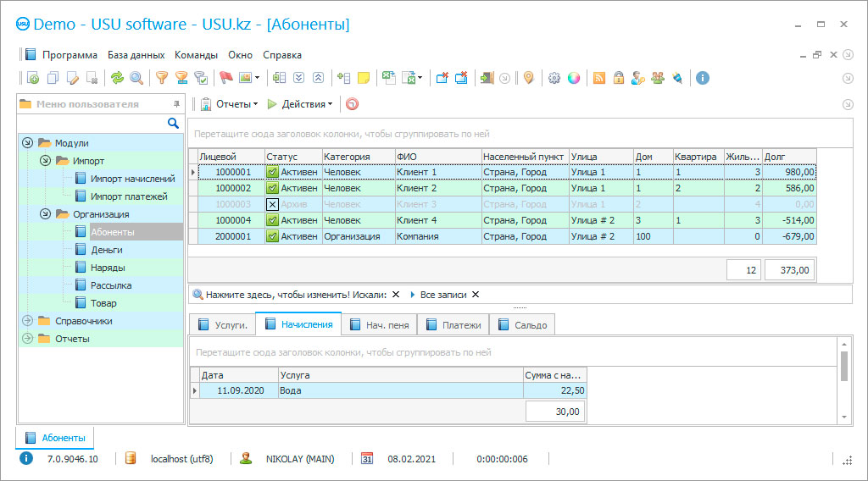Open the База данных menu
The width and height of the screenshot is (868, 481).
(136, 55)
